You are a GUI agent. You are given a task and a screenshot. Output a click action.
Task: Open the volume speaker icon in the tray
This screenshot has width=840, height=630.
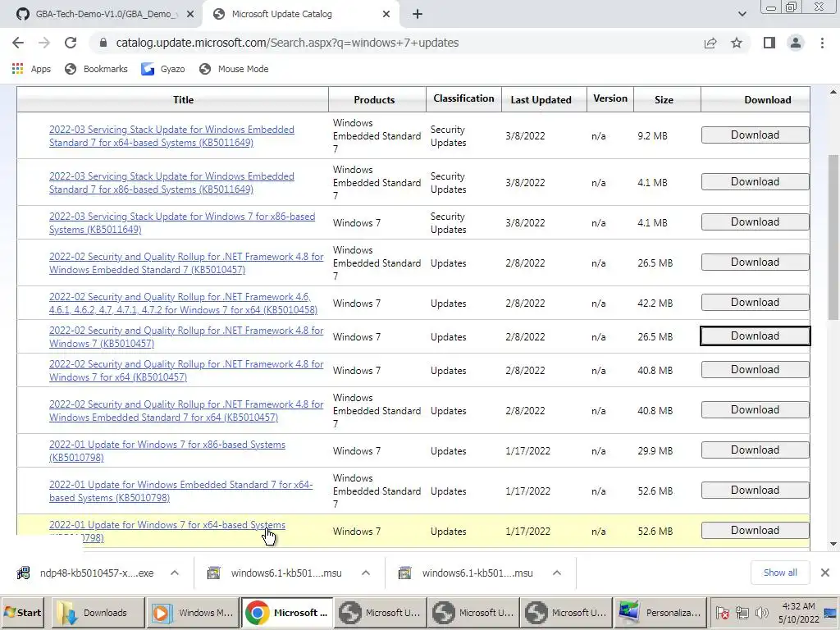coord(761,613)
